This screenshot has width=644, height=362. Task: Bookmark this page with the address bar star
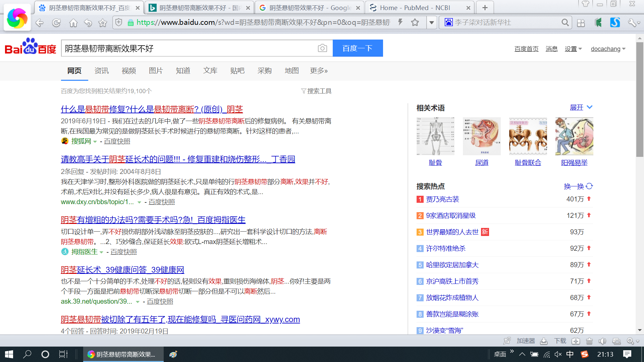[415, 22]
